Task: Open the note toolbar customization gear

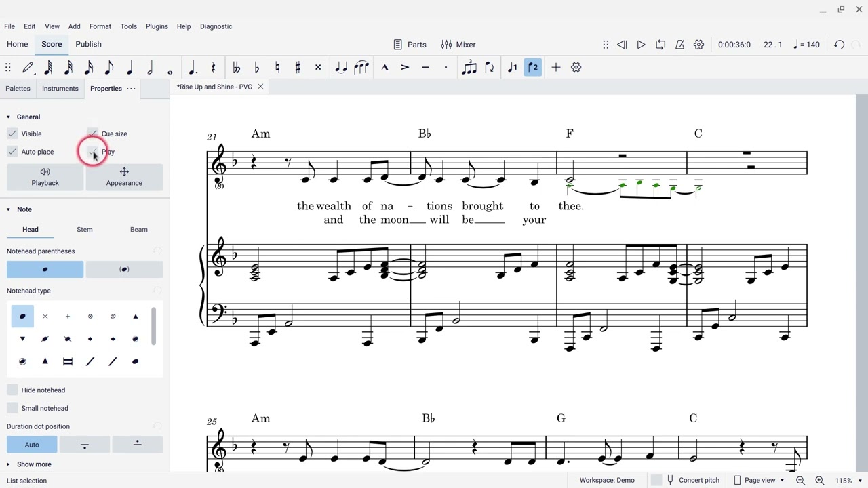Action: [x=576, y=67]
